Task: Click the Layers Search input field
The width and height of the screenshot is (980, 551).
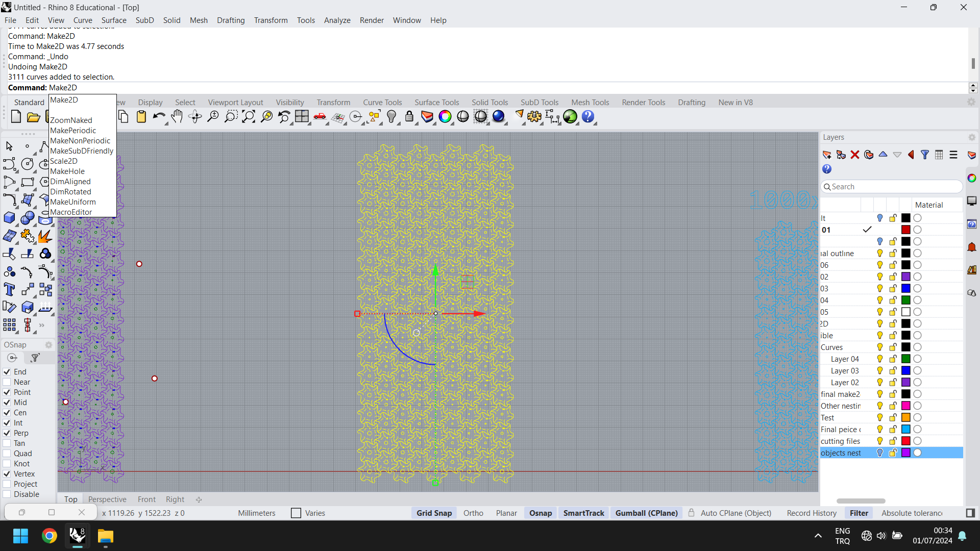Action: (892, 187)
